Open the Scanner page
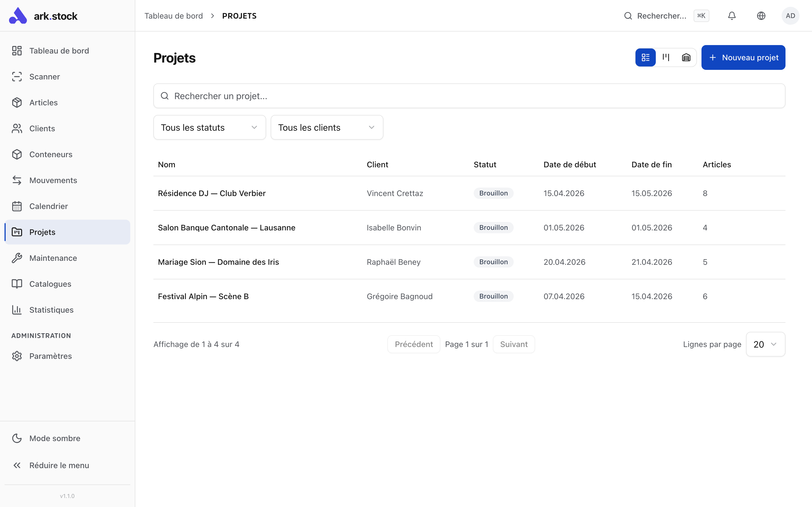This screenshot has height=507, width=812. (x=44, y=77)
